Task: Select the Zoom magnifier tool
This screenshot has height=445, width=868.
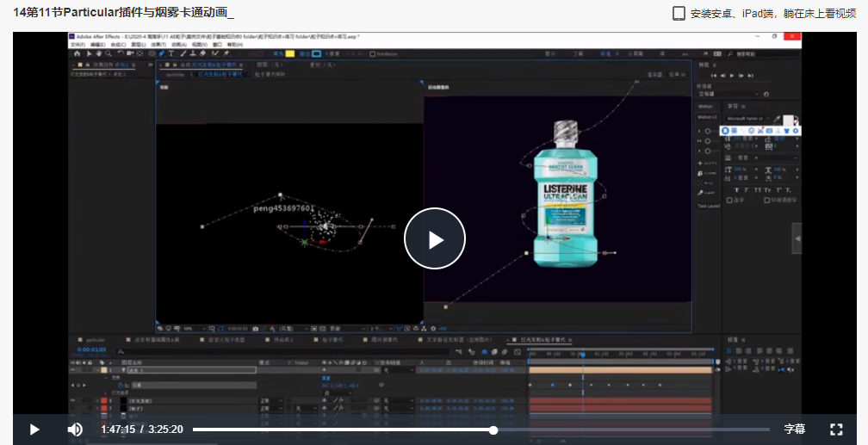Action: click(x=108, y=53)
